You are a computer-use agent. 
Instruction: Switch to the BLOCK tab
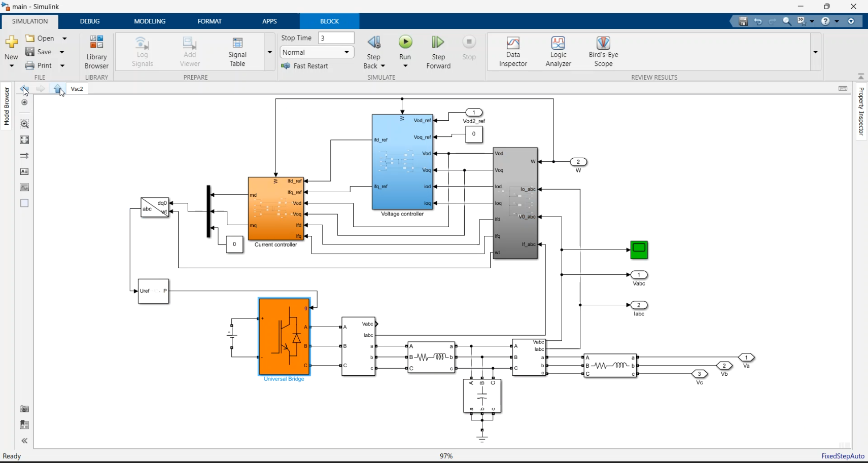329,21
